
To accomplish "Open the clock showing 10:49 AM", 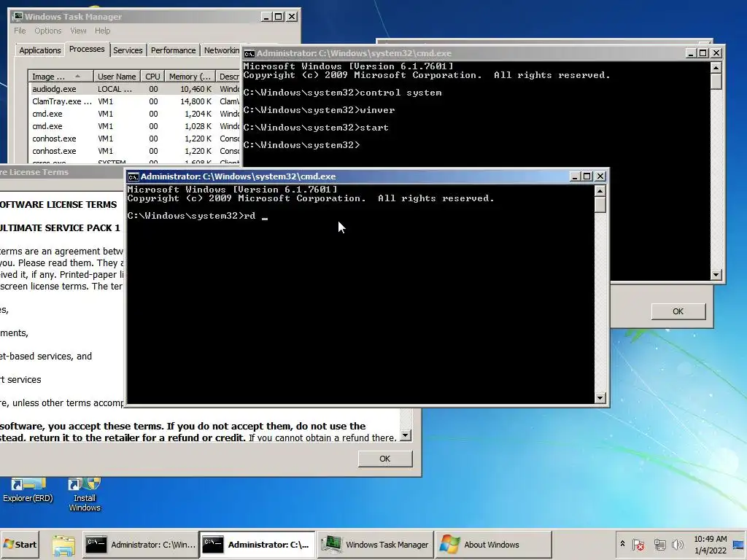I will 711,544.
